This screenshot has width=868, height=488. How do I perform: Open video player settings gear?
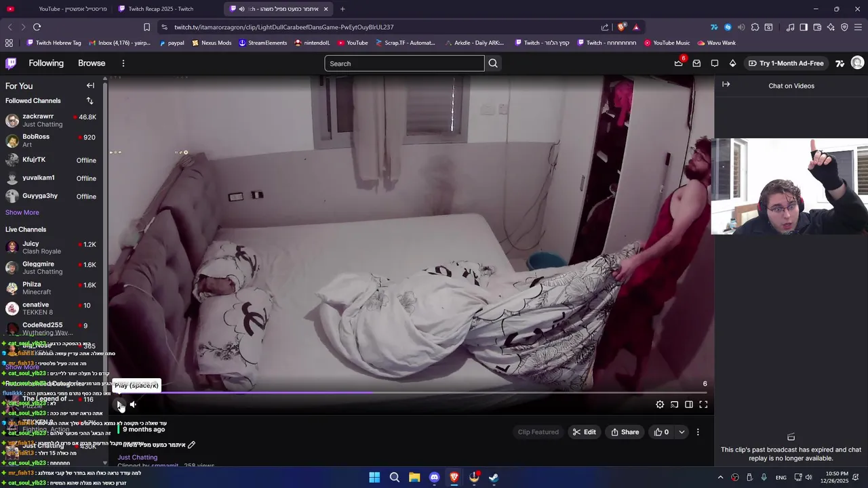660,405
